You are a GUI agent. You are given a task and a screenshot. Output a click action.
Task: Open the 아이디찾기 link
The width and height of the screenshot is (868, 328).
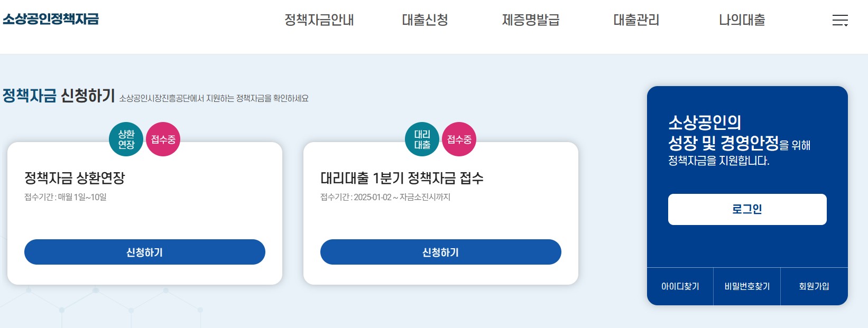coord(680,286)
